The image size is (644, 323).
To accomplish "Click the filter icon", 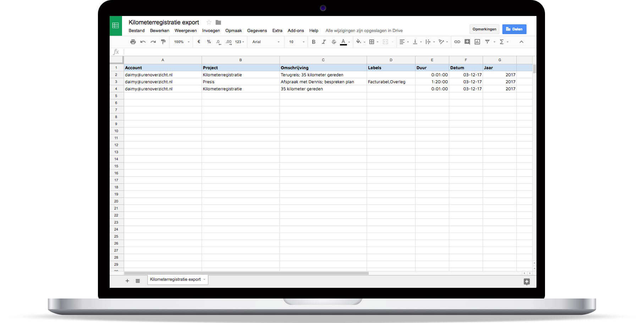I will [488, 42].
